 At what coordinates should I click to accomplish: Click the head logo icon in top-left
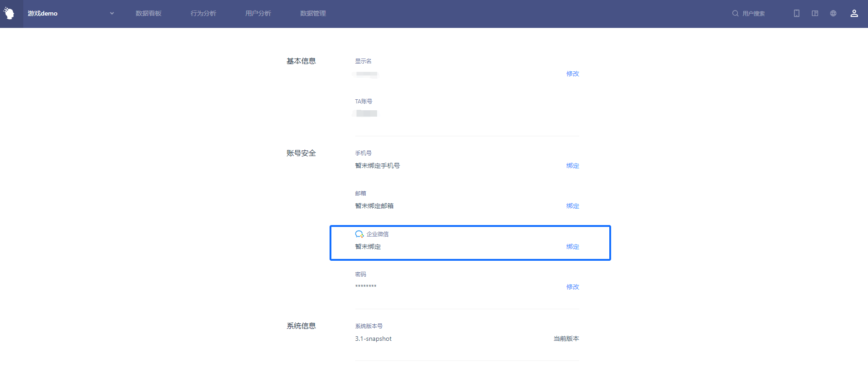(x=10, y=13)
